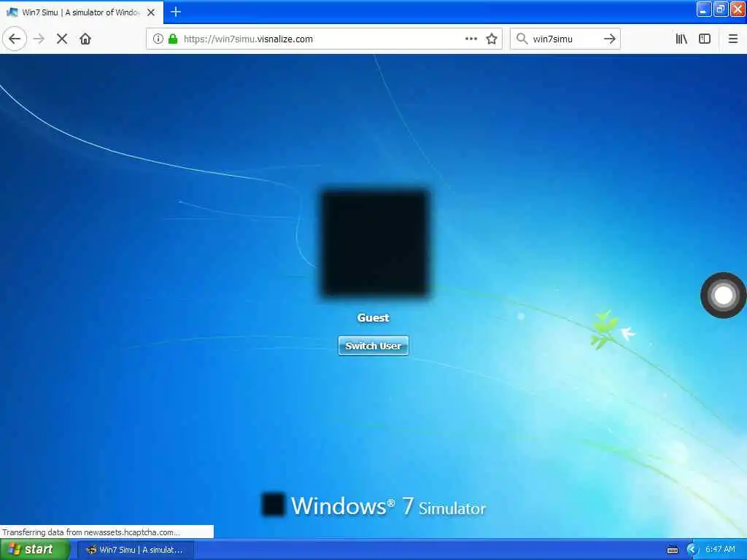The height and width of the screenshot is (560, 747).
Task: Click the Windows 7 Simulator logo text
Action: 388,506
